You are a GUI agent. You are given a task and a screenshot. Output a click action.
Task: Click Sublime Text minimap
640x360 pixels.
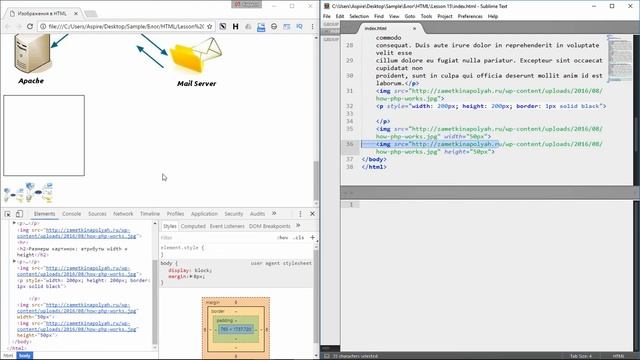620,58
